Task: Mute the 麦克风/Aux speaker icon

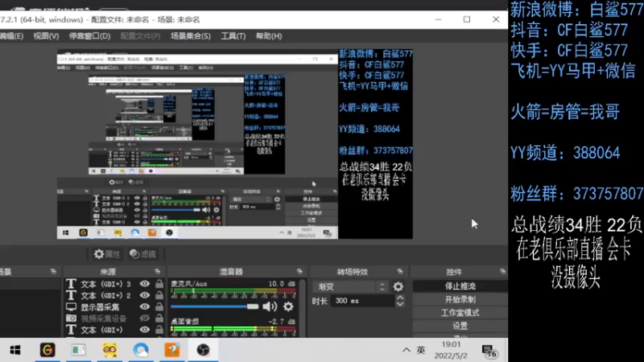Action: [270, 306]
